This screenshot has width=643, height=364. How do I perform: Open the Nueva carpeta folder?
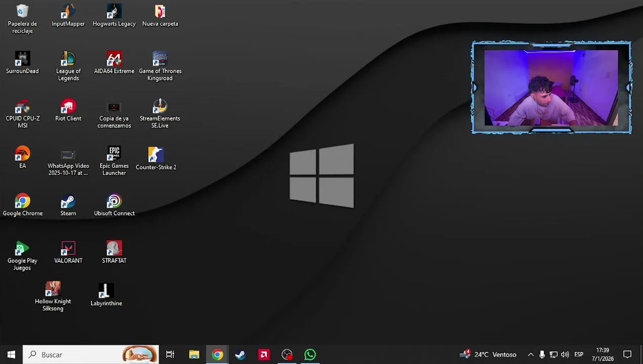coord(160,16)
